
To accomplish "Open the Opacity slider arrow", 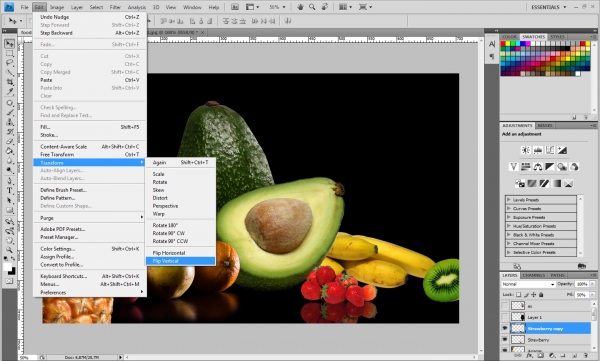I will [593, 284].
